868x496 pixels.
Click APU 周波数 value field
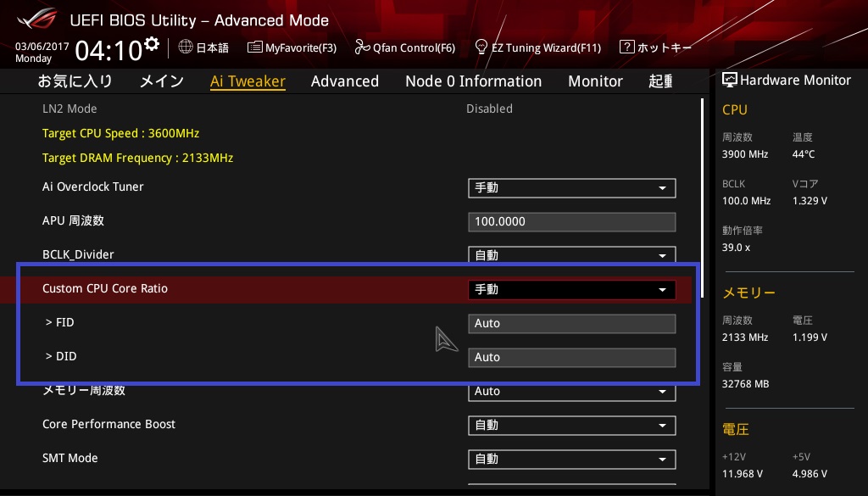(572, 221)
